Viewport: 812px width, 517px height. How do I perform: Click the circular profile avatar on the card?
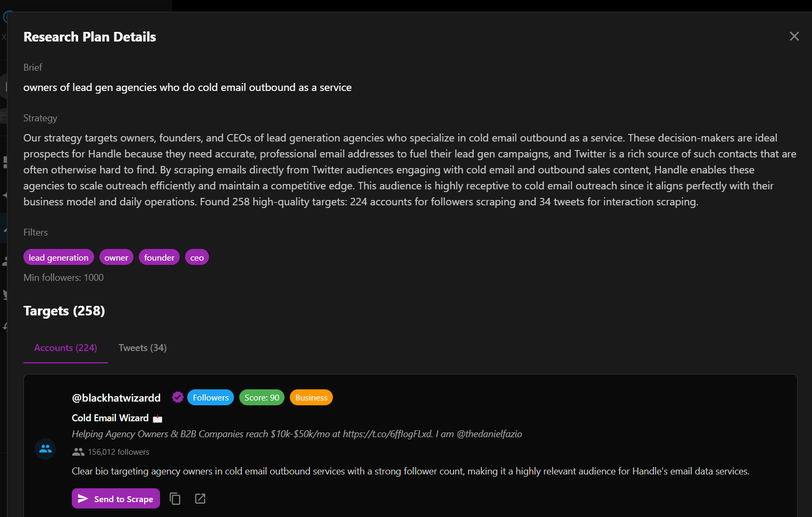coord(45,449)
